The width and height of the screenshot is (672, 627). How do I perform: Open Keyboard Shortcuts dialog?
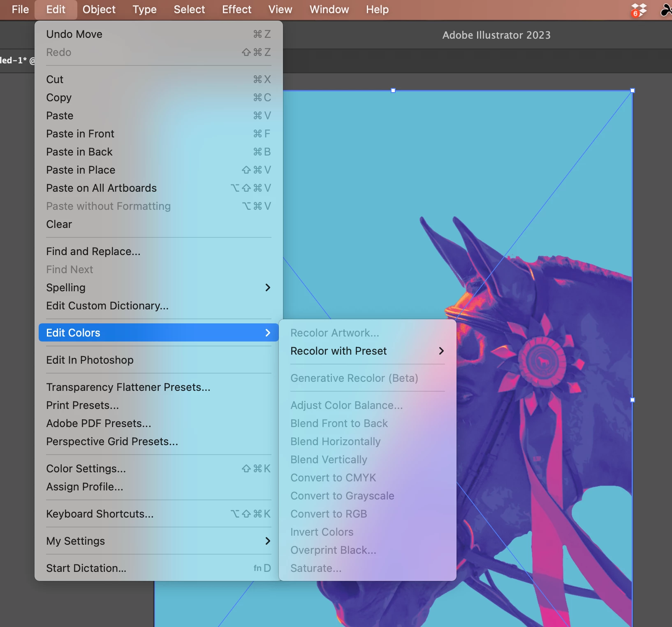coord(158,514)
